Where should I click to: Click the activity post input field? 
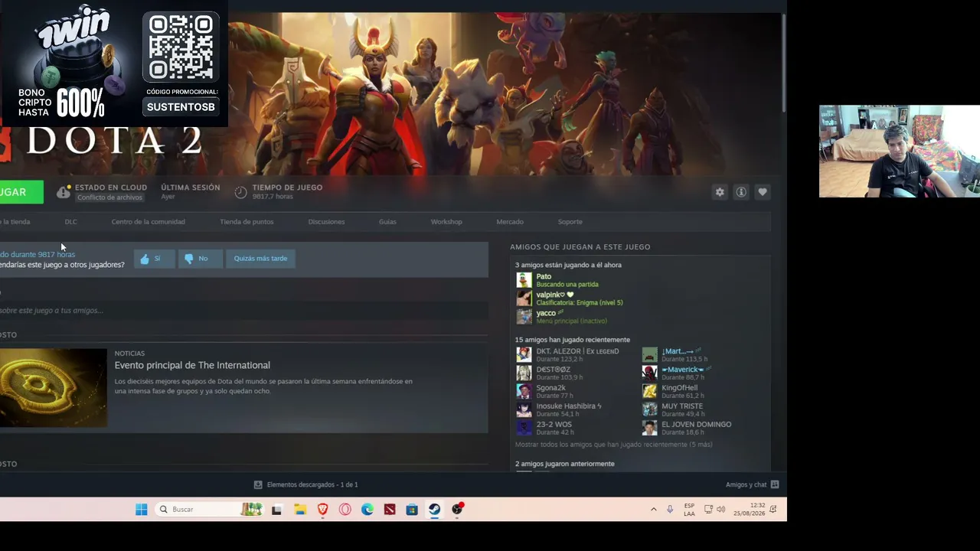[x=244, y=311]
